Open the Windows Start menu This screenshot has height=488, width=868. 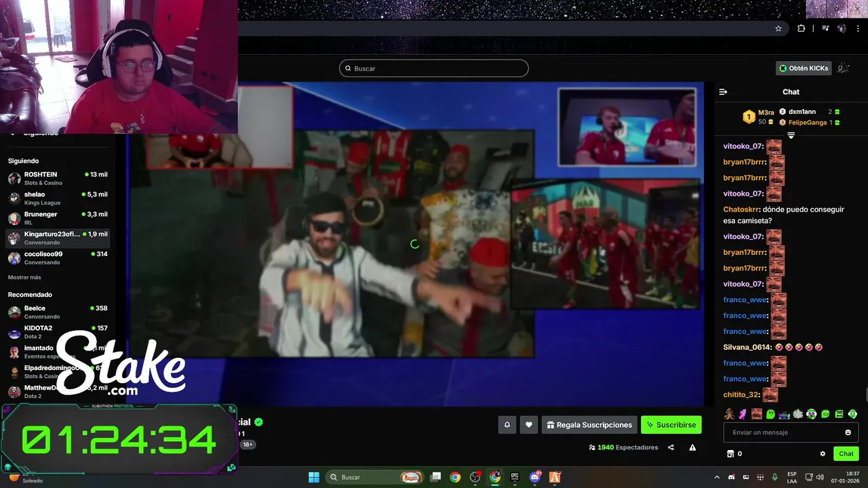314,477
